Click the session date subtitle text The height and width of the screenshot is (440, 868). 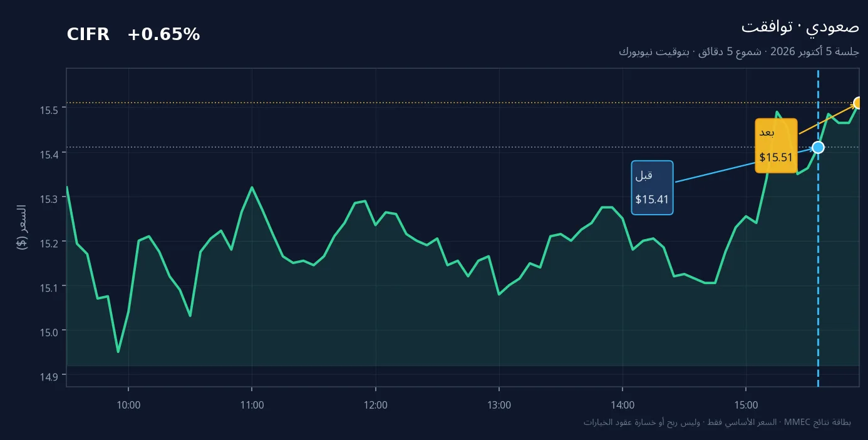pos(739,51)
